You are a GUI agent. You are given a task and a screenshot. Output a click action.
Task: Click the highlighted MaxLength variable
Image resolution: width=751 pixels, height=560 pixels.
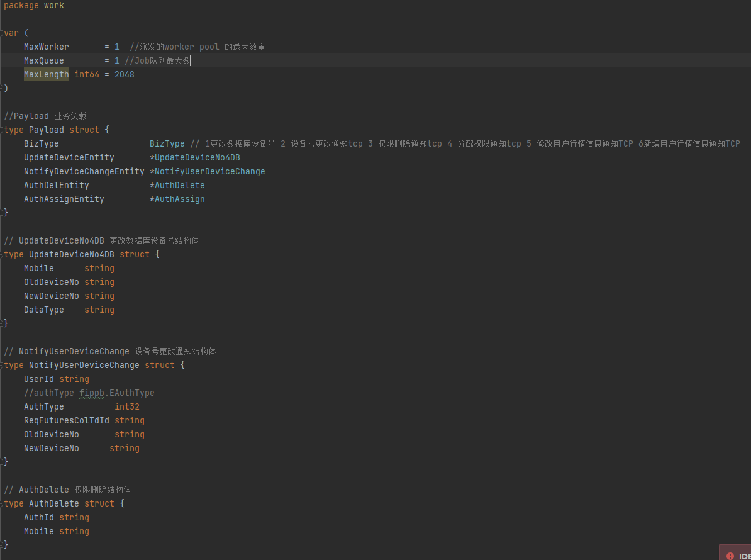click(x=46, y=74)
